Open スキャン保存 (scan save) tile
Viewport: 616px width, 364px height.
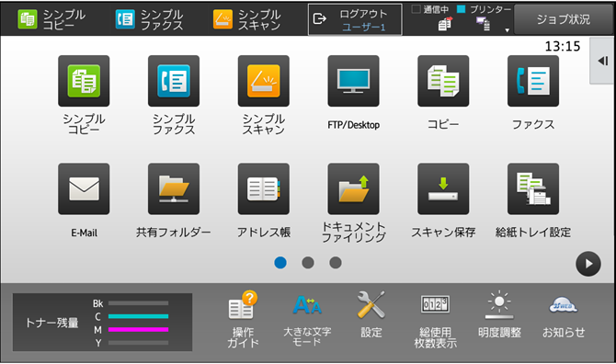tap(443, 188)
